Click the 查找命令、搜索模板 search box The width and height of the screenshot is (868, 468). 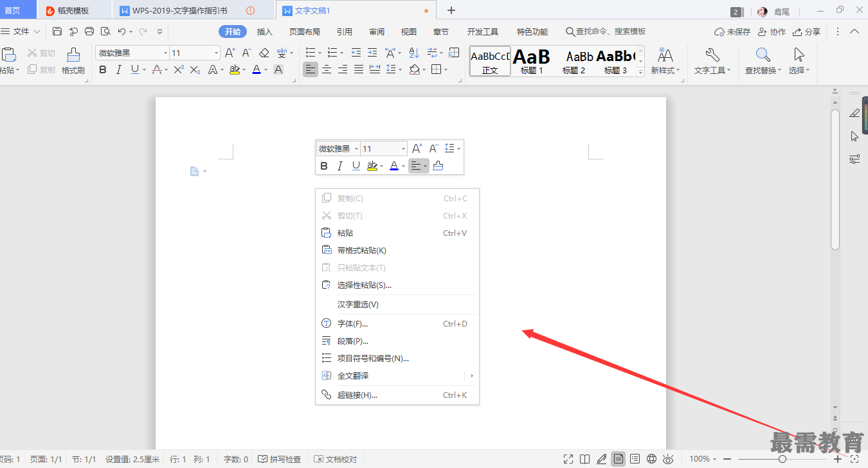606,32
